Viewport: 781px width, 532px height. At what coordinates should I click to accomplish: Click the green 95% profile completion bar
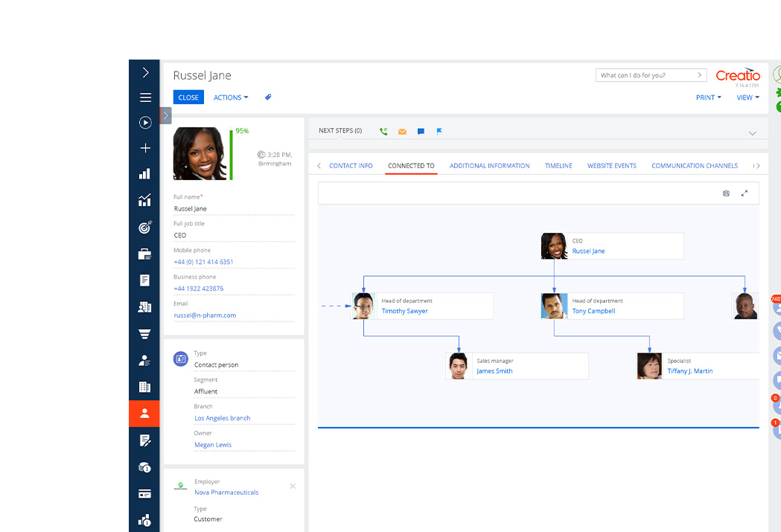point(232,153)
